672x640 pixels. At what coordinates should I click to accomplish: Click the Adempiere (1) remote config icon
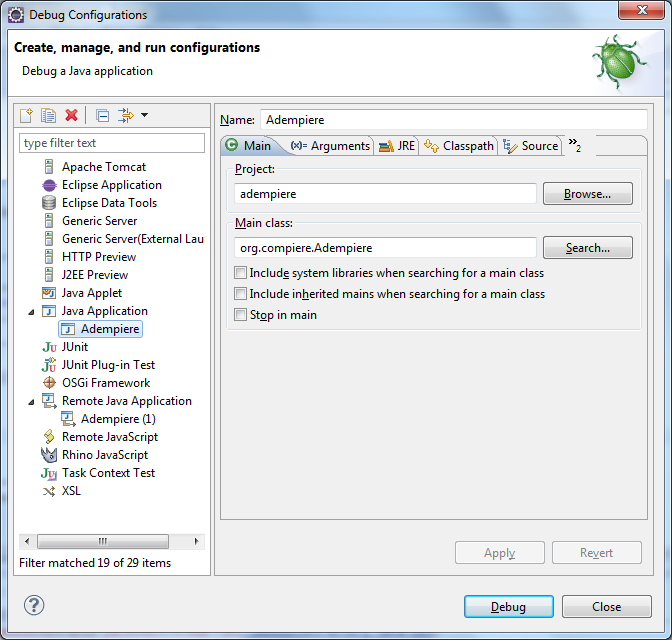pyautogui.click(x=69, y=419)
